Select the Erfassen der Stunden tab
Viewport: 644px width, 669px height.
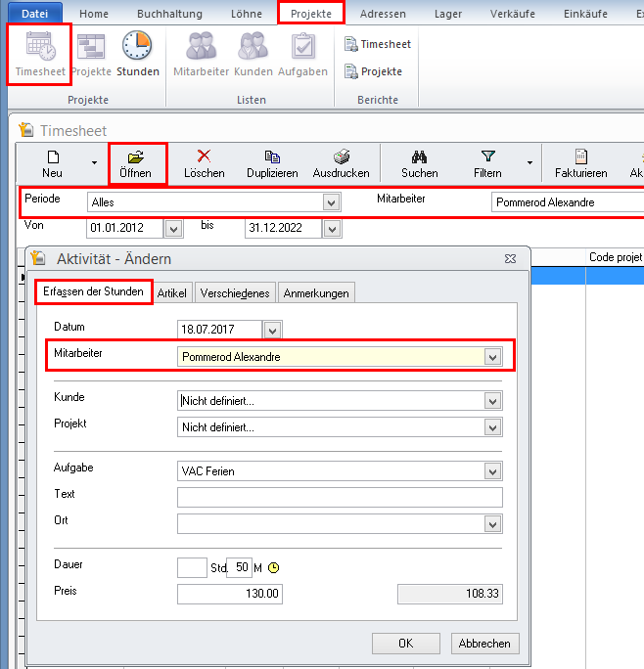point(94,291)
